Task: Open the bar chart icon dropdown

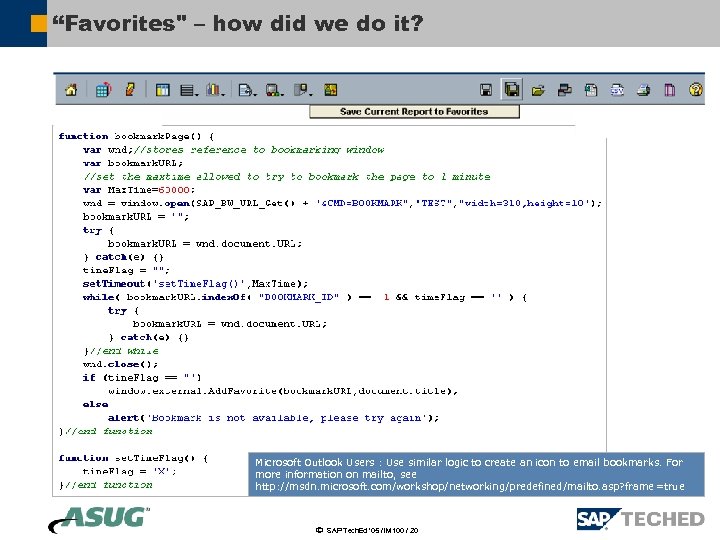Action: 215,90
